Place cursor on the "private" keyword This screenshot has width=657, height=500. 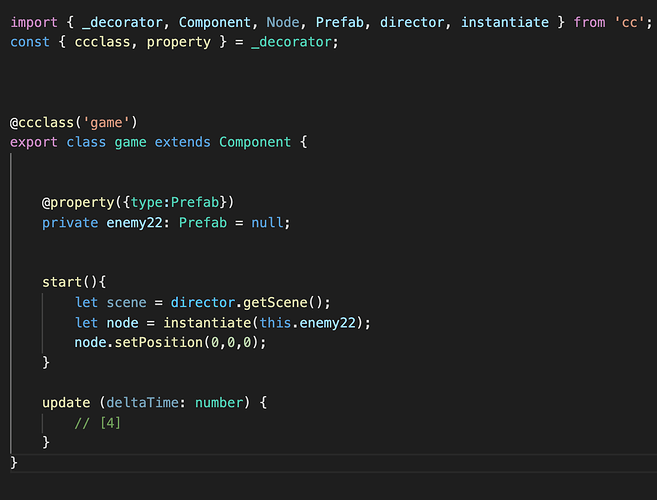tap(70, 222)
